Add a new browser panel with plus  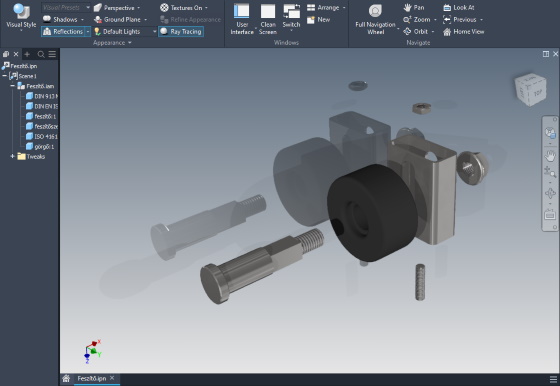point(27,54)
